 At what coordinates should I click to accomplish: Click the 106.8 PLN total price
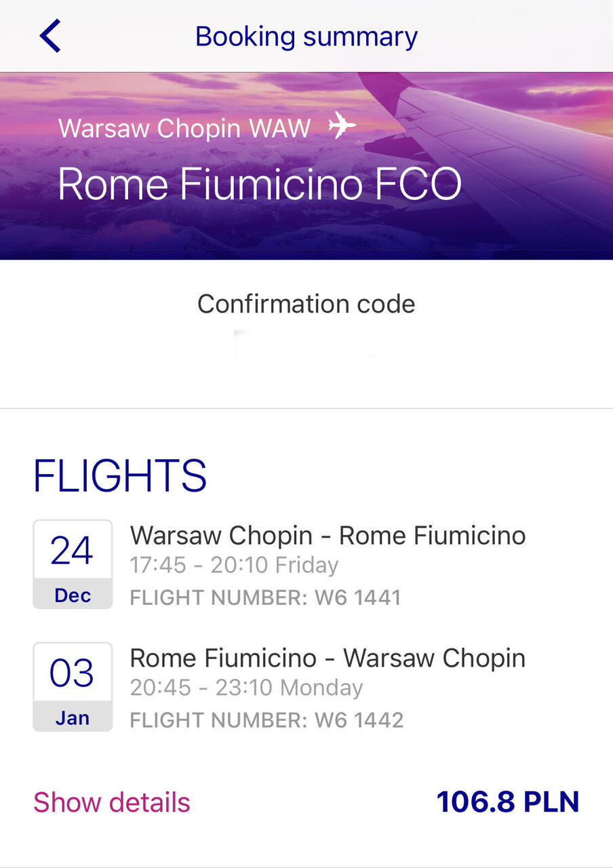click(508, 802)
